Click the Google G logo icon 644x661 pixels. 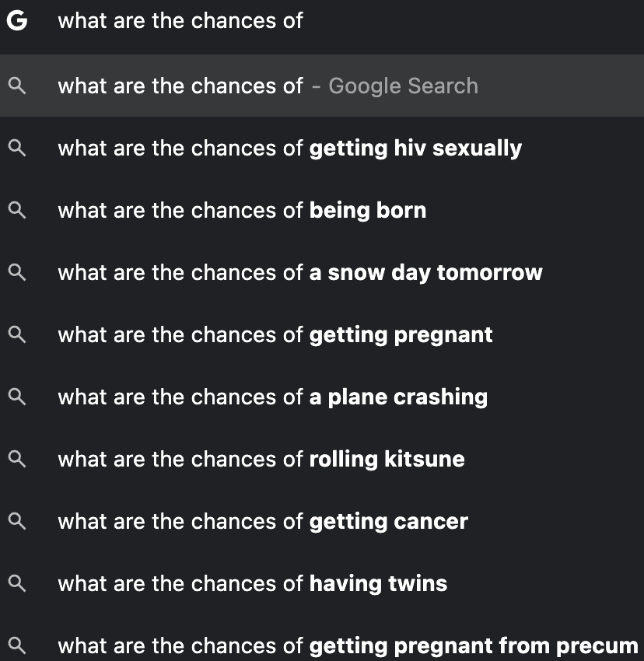[x=16, y=21]
